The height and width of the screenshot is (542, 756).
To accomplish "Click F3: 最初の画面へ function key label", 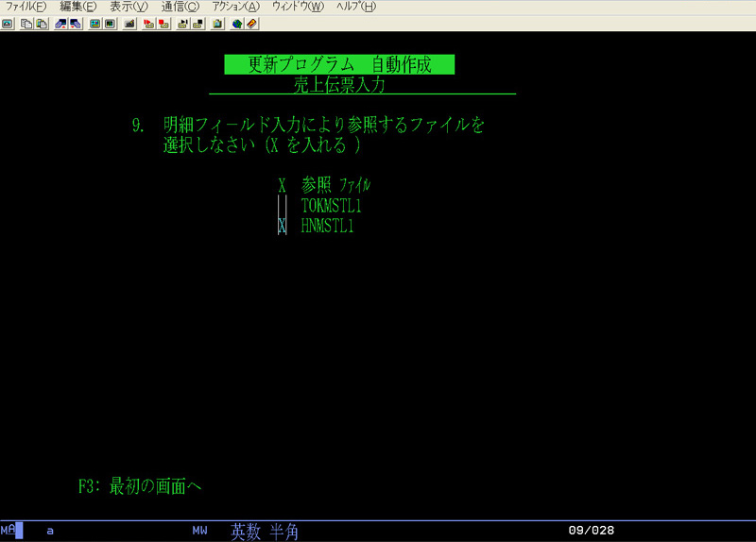I will coord(140,486).
